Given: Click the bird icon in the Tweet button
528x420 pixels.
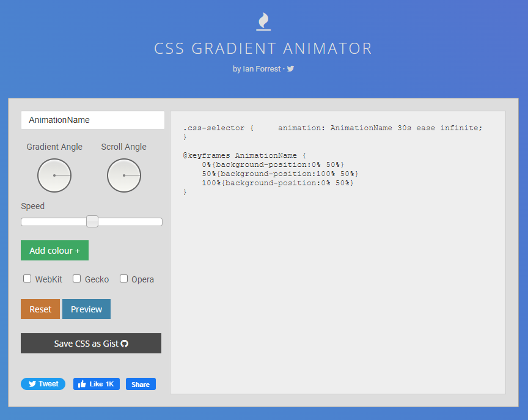Looking at the screenshot, I should click(32, 384).
